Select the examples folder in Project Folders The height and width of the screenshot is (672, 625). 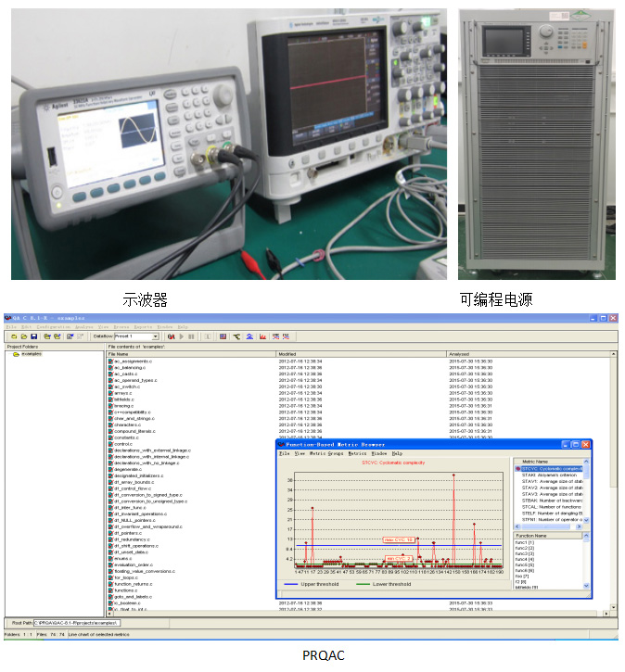[31, 354]
